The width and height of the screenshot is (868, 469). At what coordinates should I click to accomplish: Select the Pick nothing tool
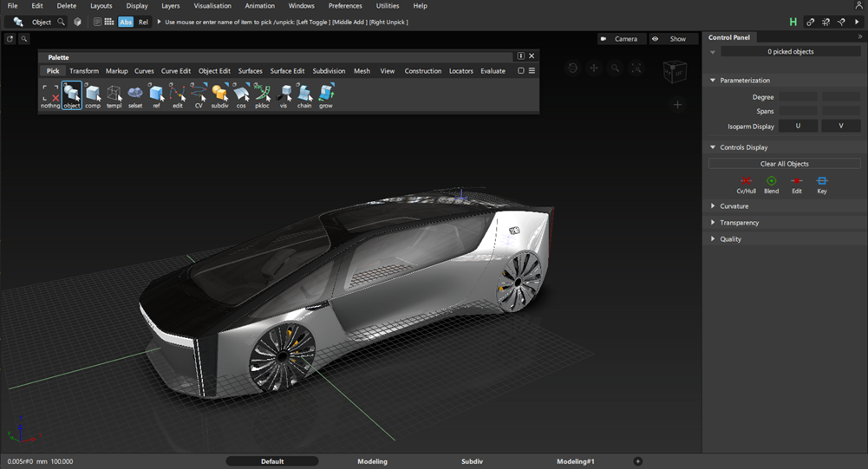click(50, 94)
